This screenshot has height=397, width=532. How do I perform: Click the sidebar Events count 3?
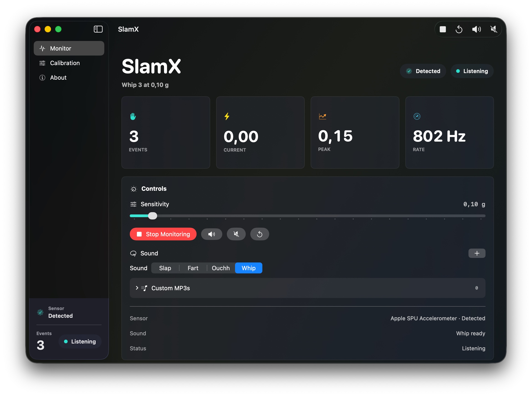pyautogui.click(x=40, y=345)
